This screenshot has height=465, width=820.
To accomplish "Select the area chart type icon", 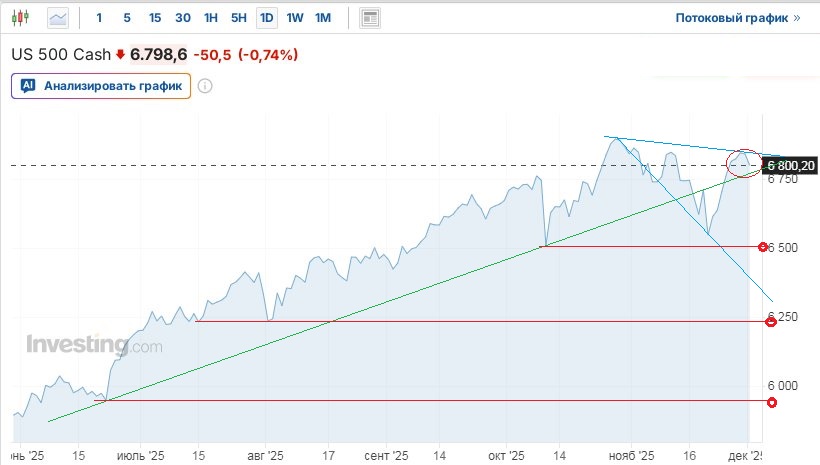I will [60, 18].
